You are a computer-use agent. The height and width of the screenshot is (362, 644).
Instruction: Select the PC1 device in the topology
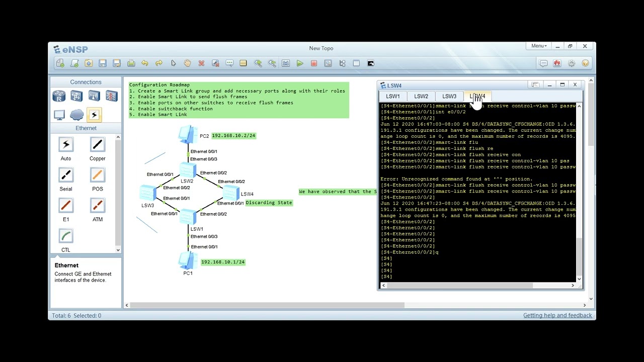[188, 260]
